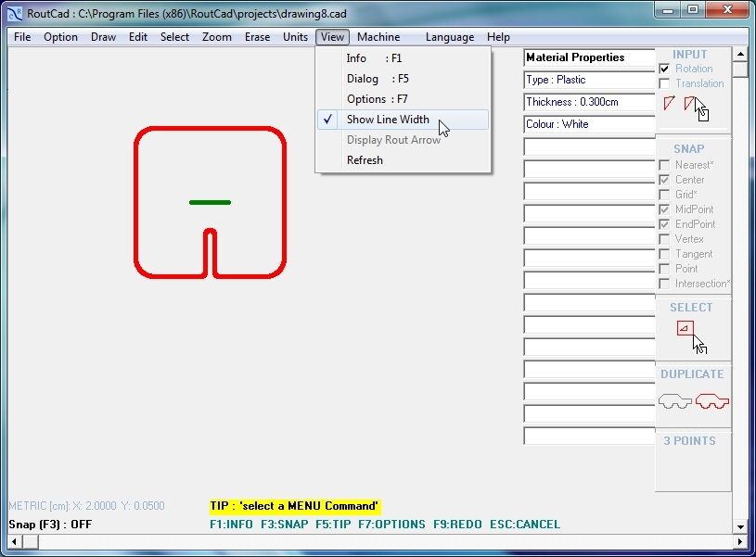This screenshot has width=756, height=557.
Task: Click the Colour : White field
Action: point(589,124)
